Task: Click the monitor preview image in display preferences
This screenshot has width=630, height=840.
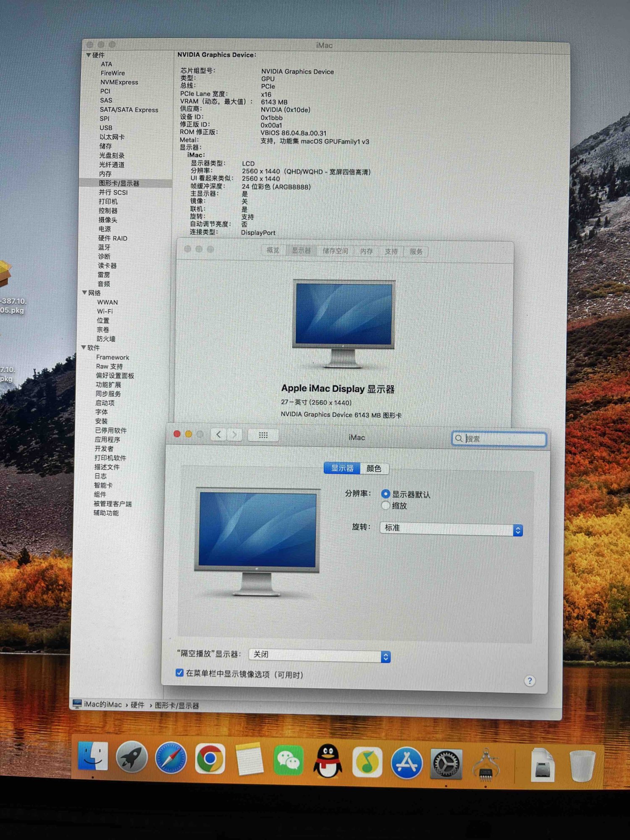Action: tap(257, 541)
